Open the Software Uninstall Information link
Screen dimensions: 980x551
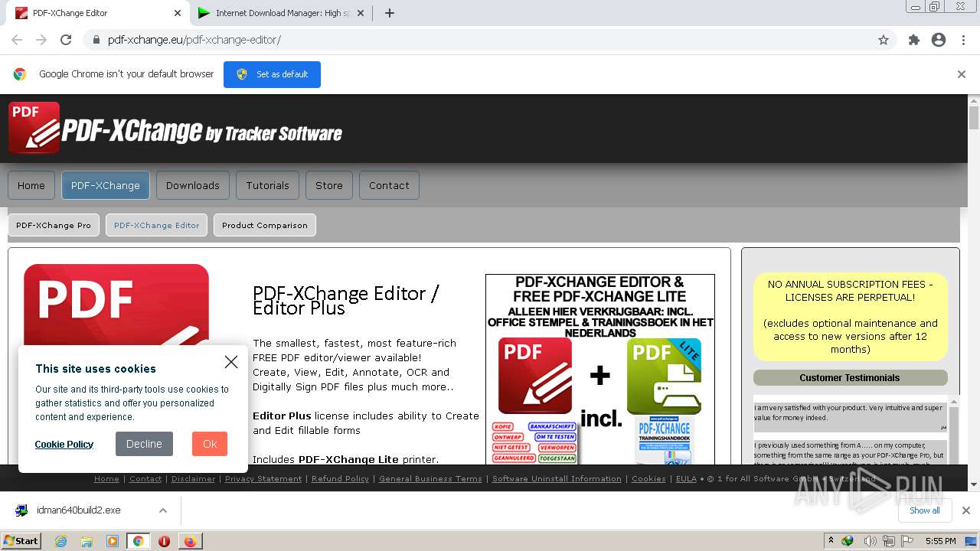tap(557, 478)
